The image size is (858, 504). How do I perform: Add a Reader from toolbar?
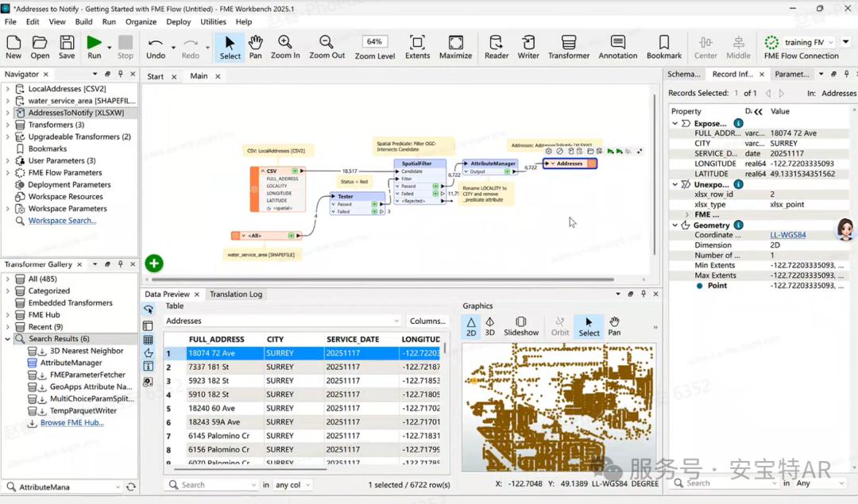497,47
